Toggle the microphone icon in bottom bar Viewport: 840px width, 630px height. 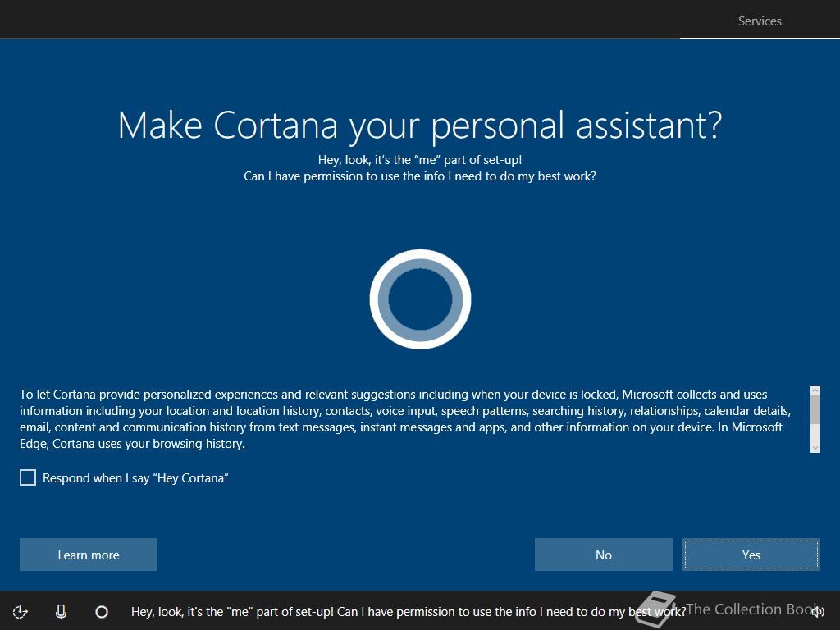tap(61, 611)
